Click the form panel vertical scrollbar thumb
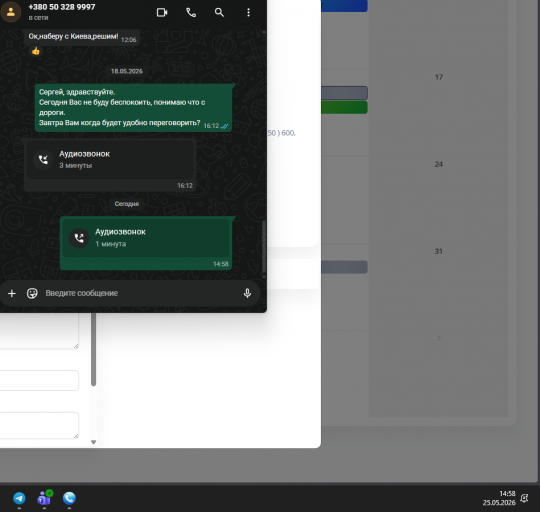This screenshot has width=540, height=512. (93, 348)
